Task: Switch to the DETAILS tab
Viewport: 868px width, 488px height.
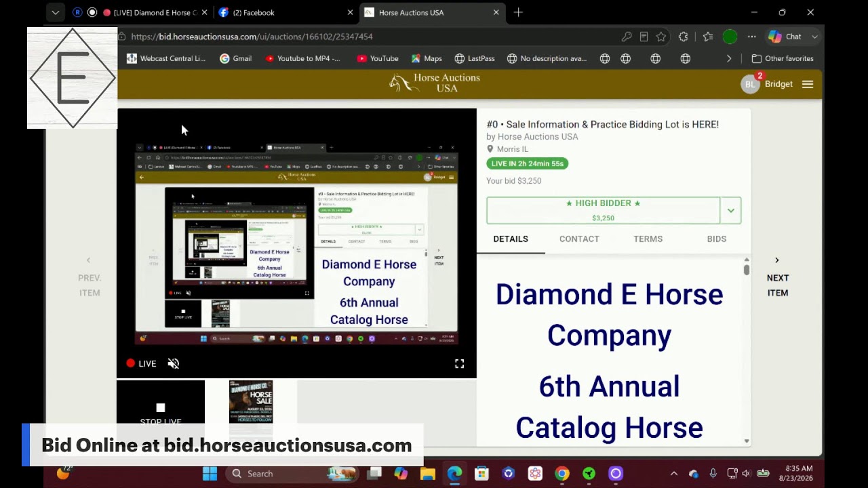Action: (x=511, y=239)
